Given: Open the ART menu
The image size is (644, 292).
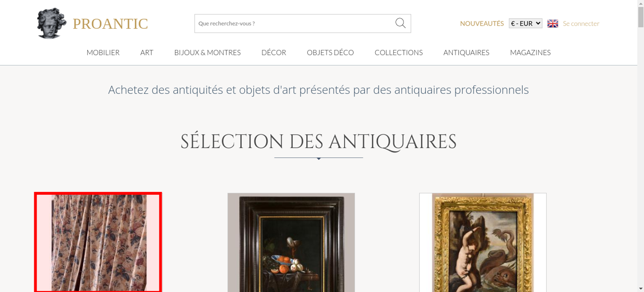Looking at the screenshot, I should (x=147, y=52).
